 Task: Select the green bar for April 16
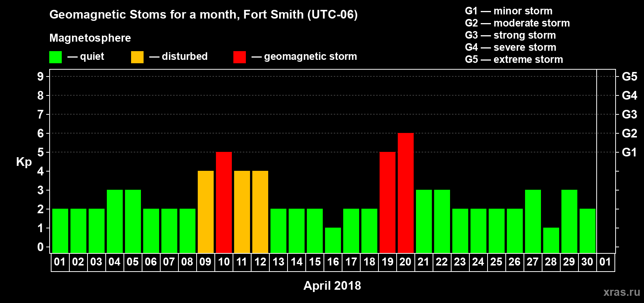(333, 240)
